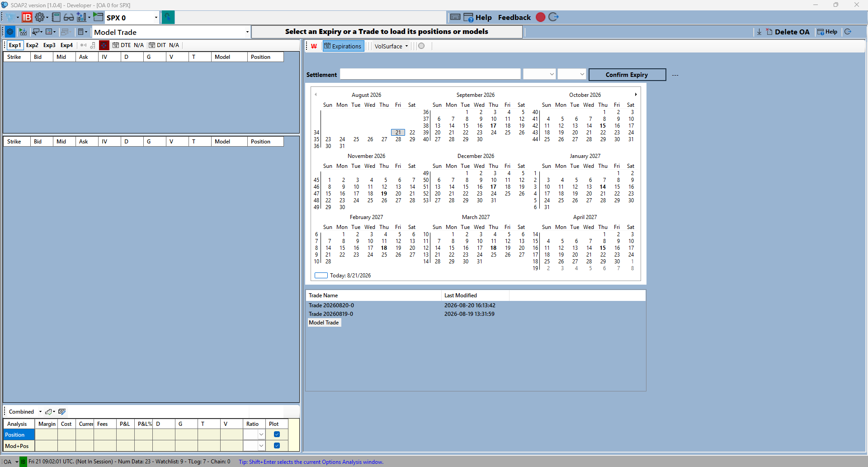This screenshot has width=868, height=467.
Task: Click the DTE calendar icon
Action: point(116,45)
